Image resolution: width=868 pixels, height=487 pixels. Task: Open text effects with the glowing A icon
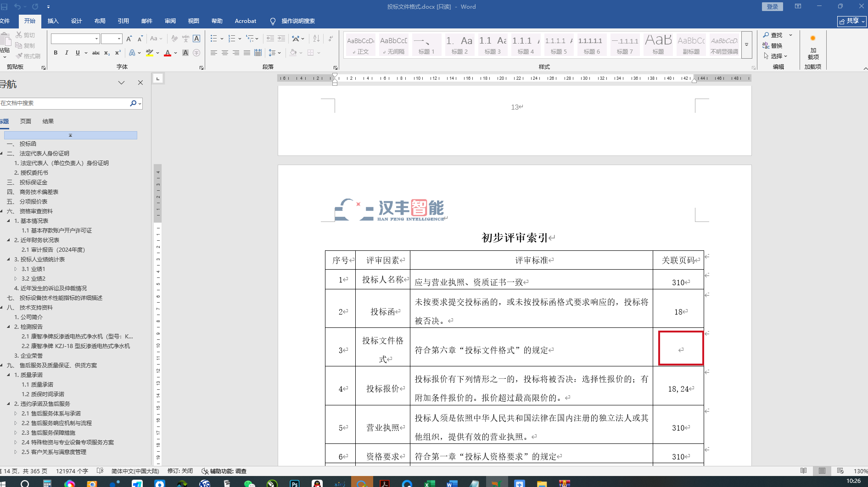point(132,53)
